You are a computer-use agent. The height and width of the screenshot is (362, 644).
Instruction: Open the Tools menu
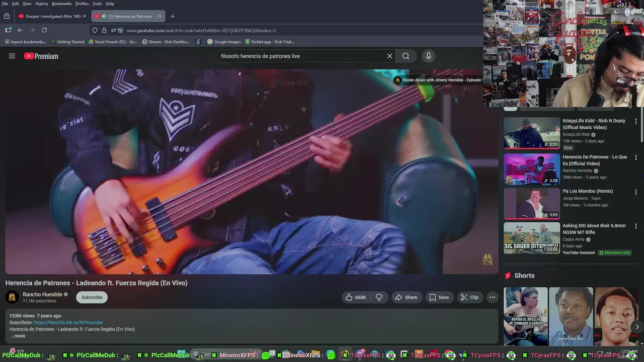pyautogui.click(x=97, y=4)
